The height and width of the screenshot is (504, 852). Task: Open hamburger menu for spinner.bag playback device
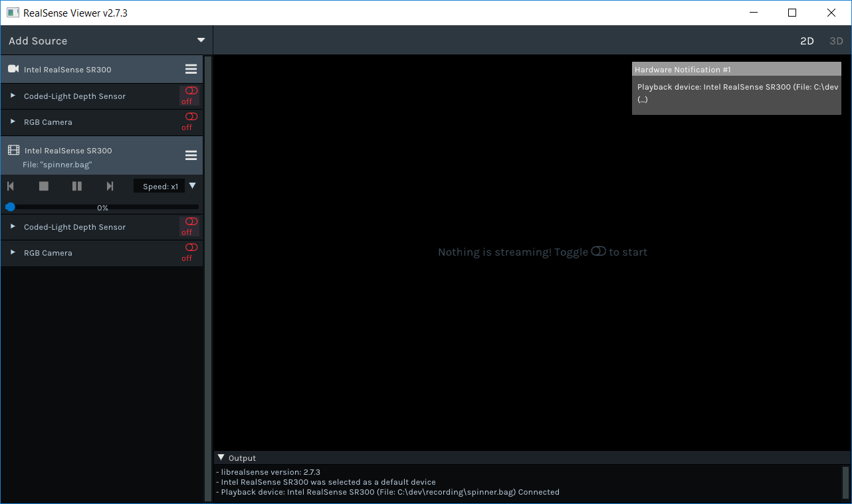click(x=191, y=155)
